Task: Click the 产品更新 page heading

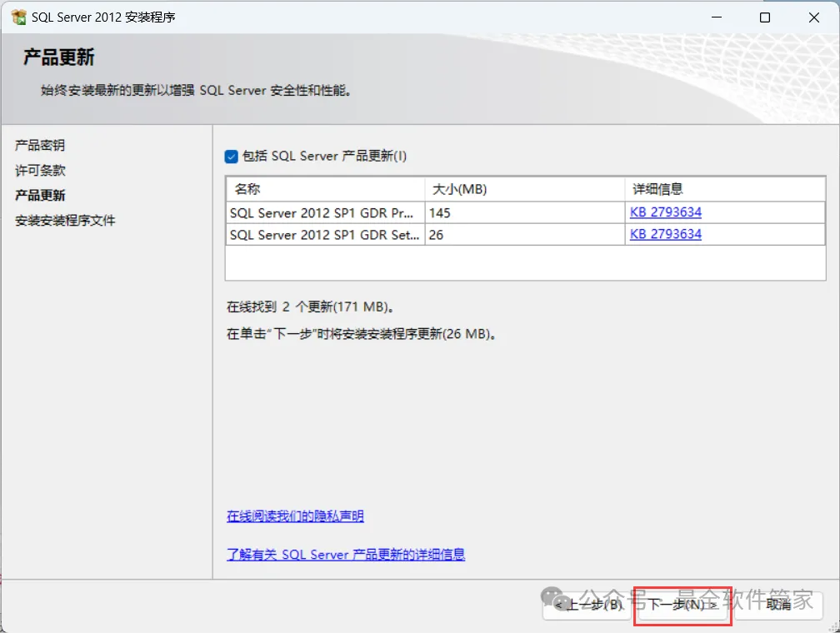Action: click(x=59, y=57)
